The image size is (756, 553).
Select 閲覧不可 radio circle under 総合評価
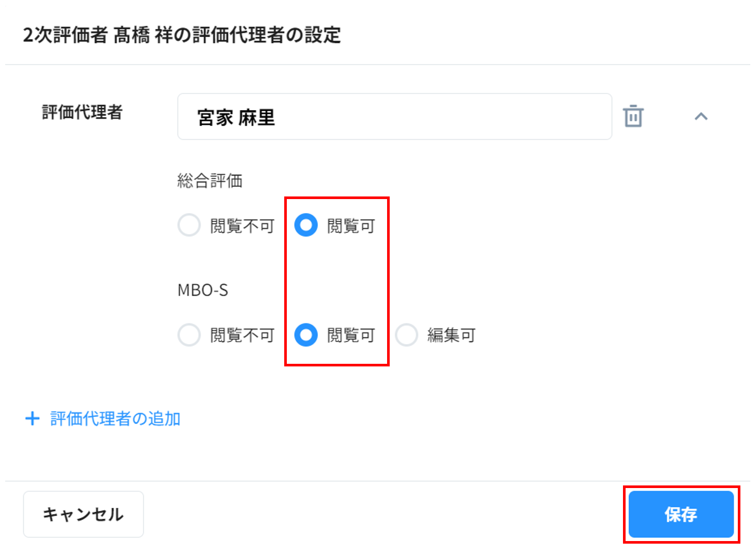[x=189, y=226]
